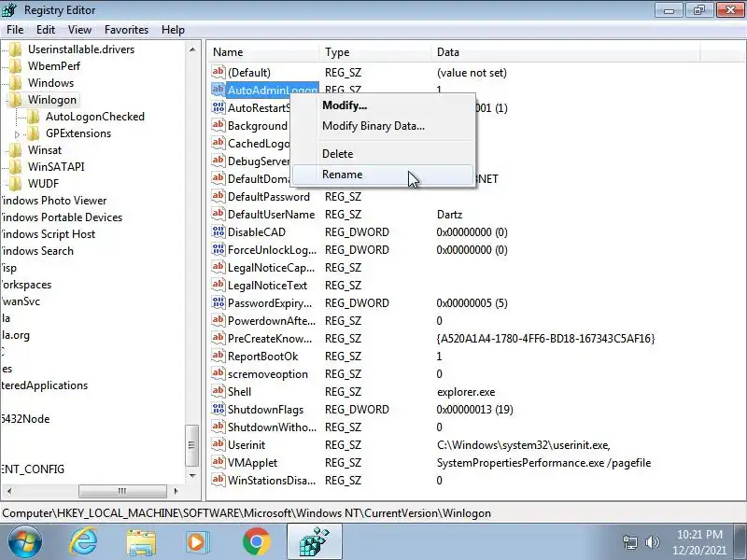Open Windows Explorer from taskbar
Viewport: 747px width, 560px height.
(x=141, y=542)
